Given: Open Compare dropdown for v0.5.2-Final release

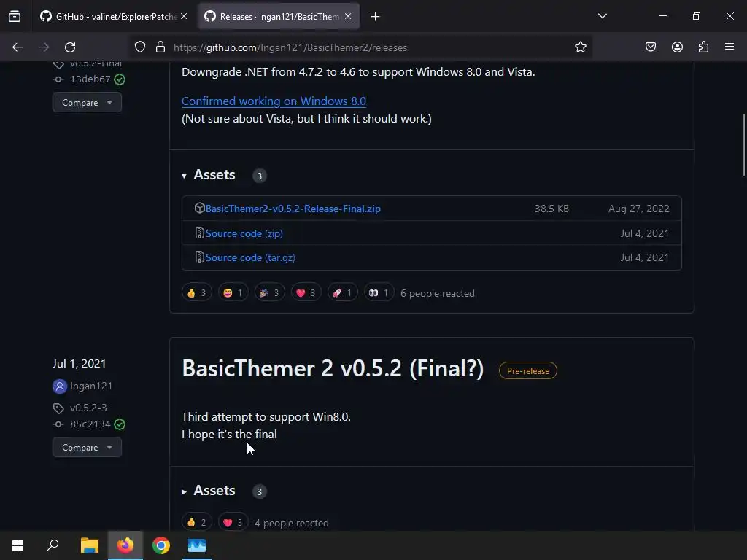Looking at the screenshot, I should point(87,102).
